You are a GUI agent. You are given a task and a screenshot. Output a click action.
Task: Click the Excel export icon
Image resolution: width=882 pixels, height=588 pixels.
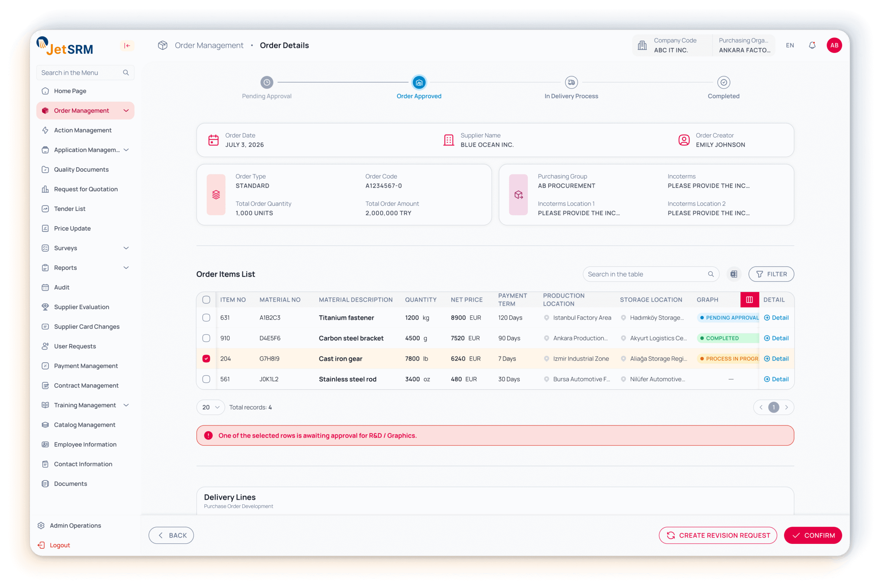(x=734, y=274)
